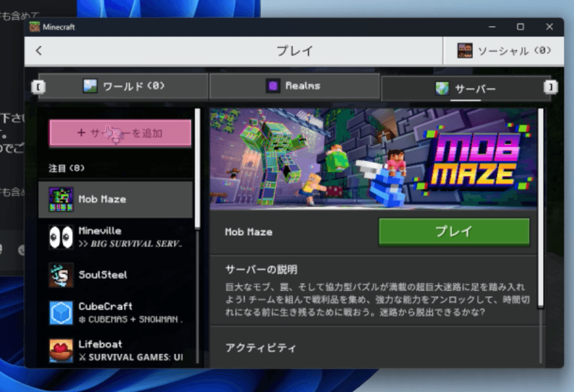The height and width of the screenshot is (392, 574).
Task: Click the BIG SURVIVAL SERV subtitle text
Action: (131, 244)
